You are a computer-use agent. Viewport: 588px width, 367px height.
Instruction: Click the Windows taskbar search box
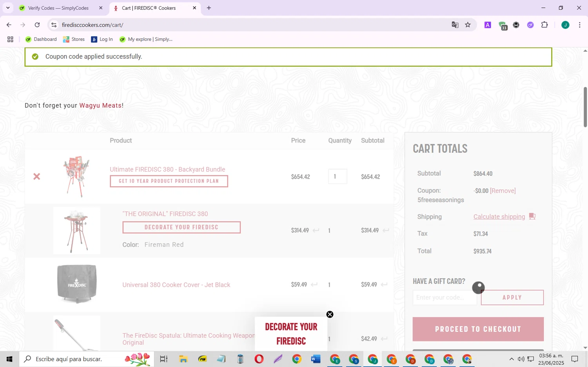pos(86,359)
